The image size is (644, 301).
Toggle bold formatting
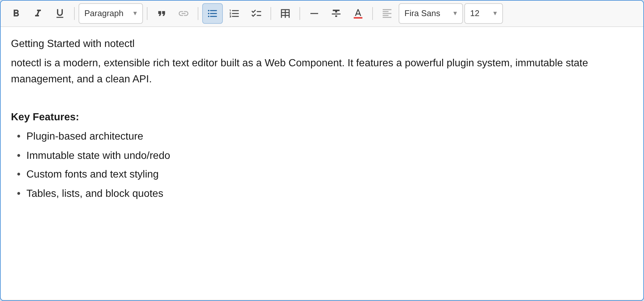[16, 13]
